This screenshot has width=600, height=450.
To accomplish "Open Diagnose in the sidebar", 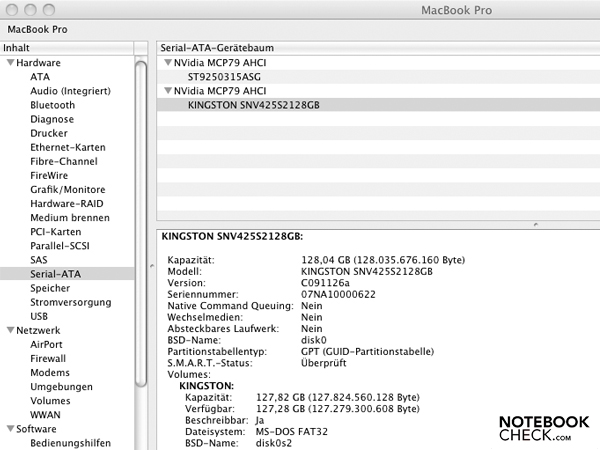I will point(52,119).
